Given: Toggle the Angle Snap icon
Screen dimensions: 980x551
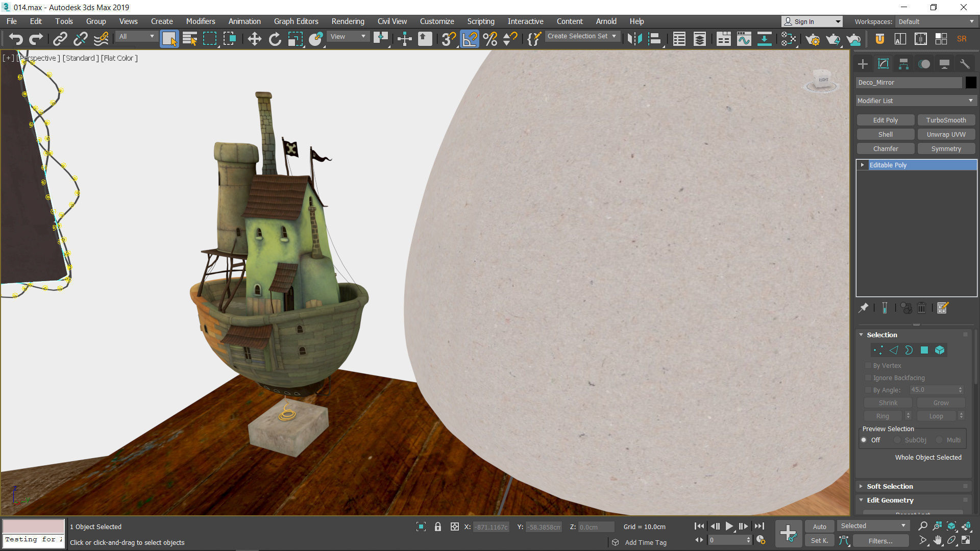Looking at the screenshot, I should pyautogui.click(x=470, y=39).
